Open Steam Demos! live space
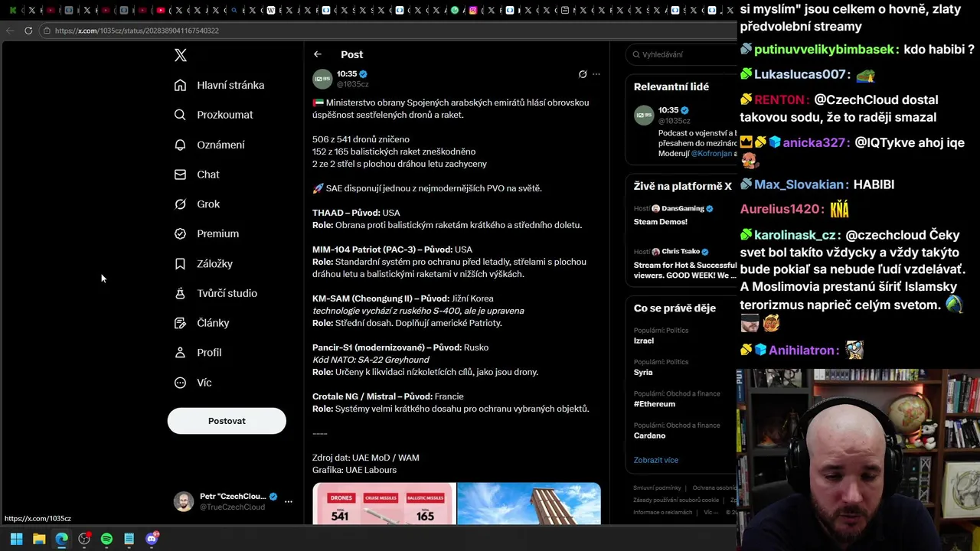This screenshot has width=980, height=551. click(681, 215)
